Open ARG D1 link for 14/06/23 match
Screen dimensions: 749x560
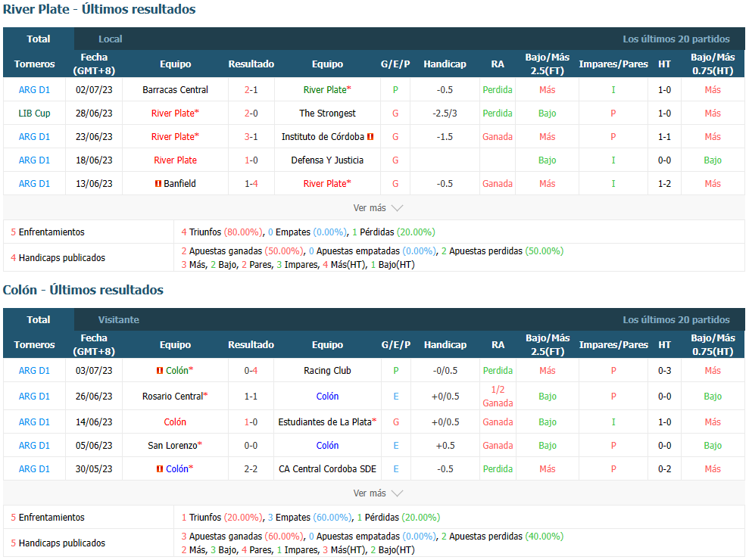coord(34,422)
